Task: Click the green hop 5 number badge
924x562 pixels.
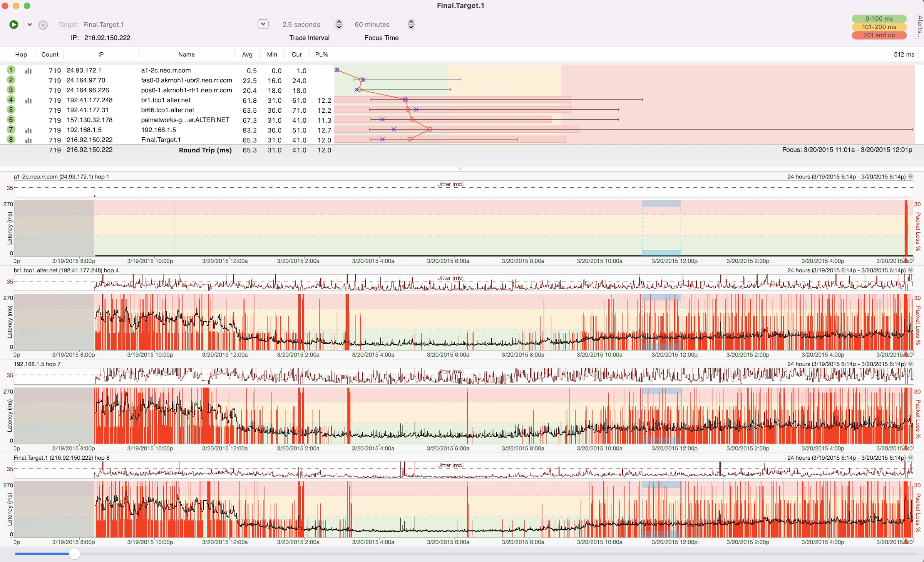Action: (x=11, y=110)
